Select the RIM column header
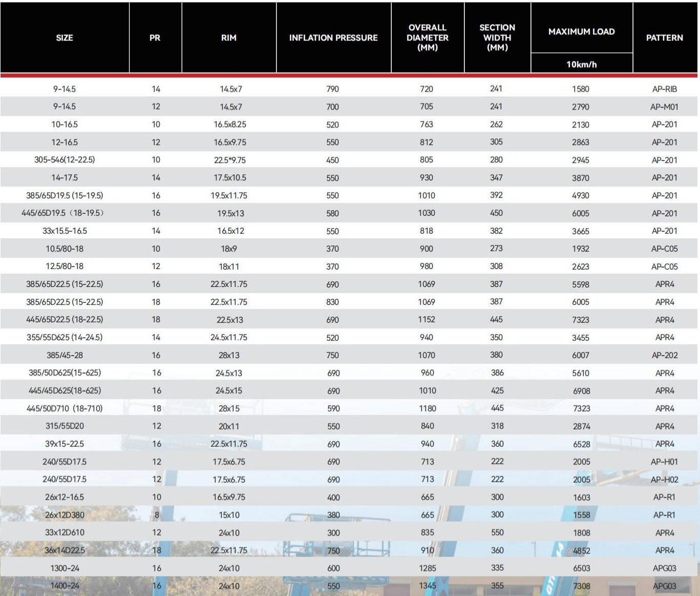700x596 pixels. 229,38
